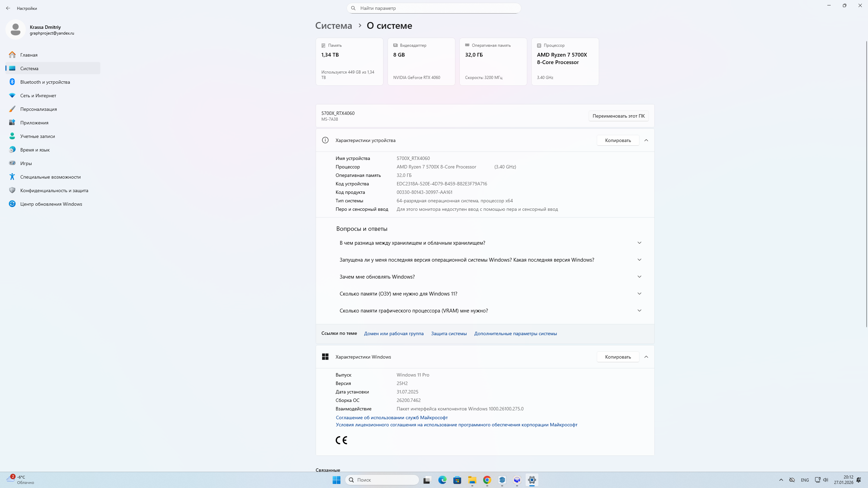Viewport: 868px width, 488px height.
Task: Collapse Характеристики устройства section
Action: pyautogui.click(x=646, y=140)
